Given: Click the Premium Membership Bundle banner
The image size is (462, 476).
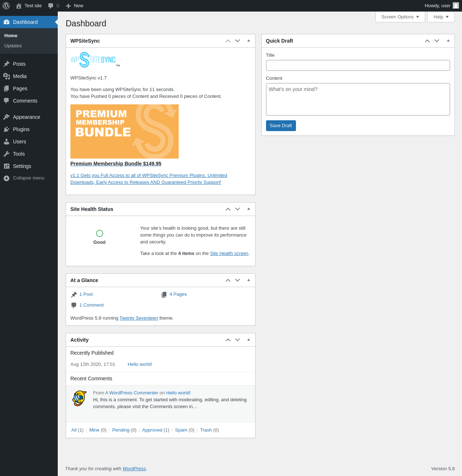Looking at the screenshot, I should click(125, 131).
